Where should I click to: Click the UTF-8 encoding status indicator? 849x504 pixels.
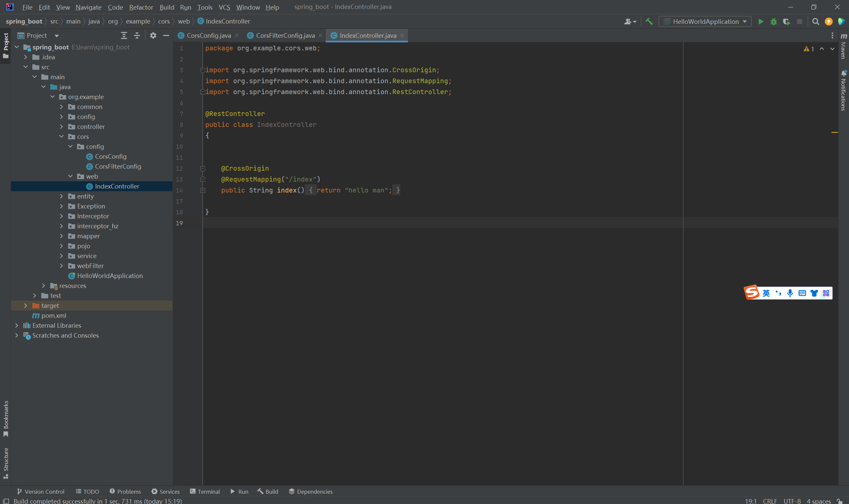tap(792, 501)
